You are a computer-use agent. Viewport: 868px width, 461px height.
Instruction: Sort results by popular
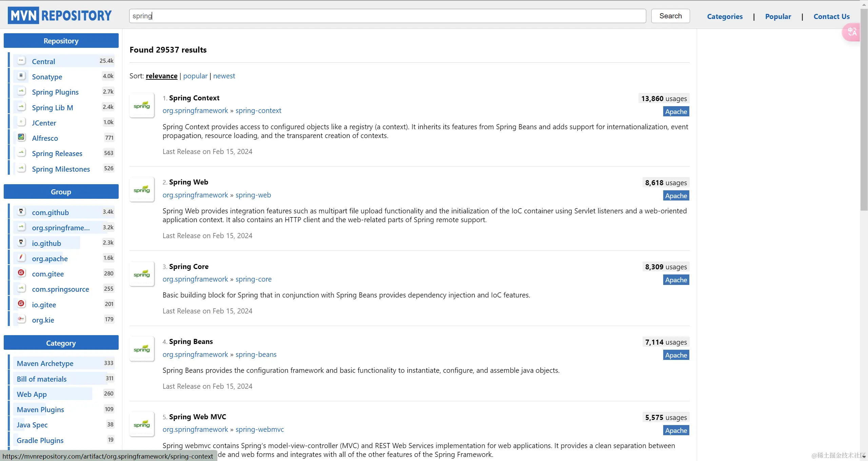coord(195,76)
